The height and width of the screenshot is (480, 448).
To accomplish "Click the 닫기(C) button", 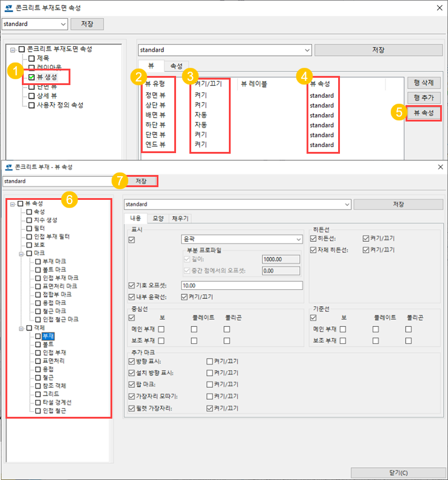I will tap(398, 473).
